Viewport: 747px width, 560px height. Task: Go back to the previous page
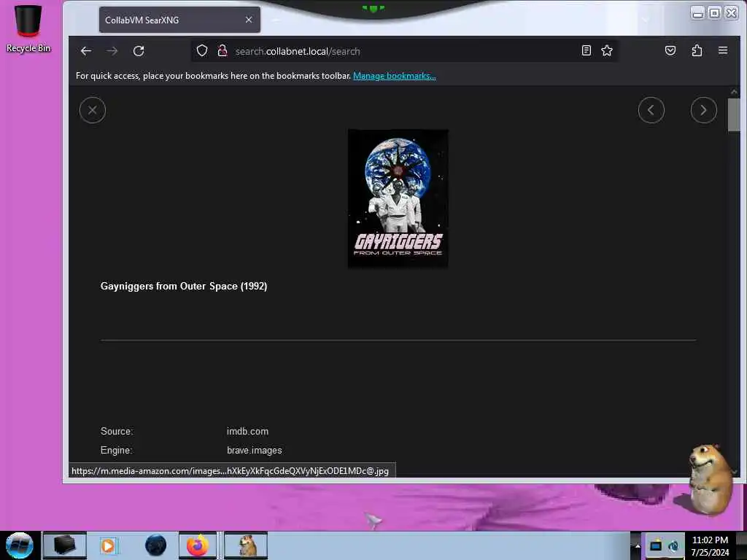point(86,51)
